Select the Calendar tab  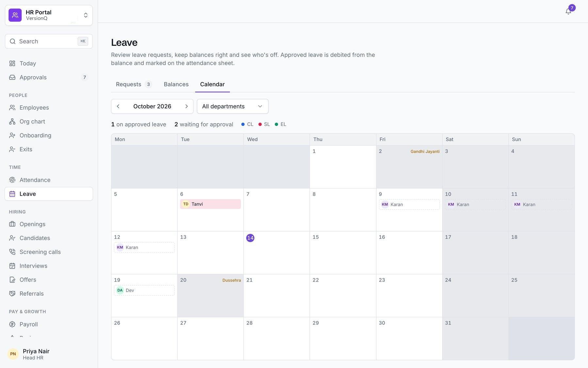coord(212,84)
